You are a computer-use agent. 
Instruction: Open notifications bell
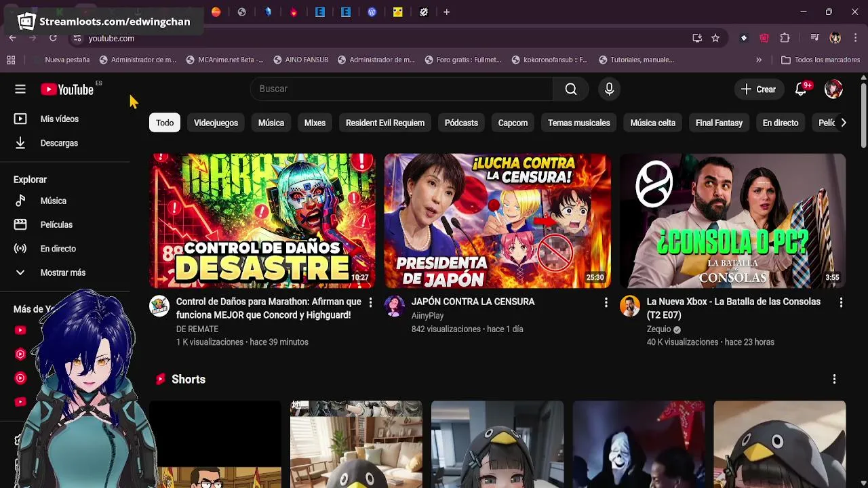coord(801,89)
